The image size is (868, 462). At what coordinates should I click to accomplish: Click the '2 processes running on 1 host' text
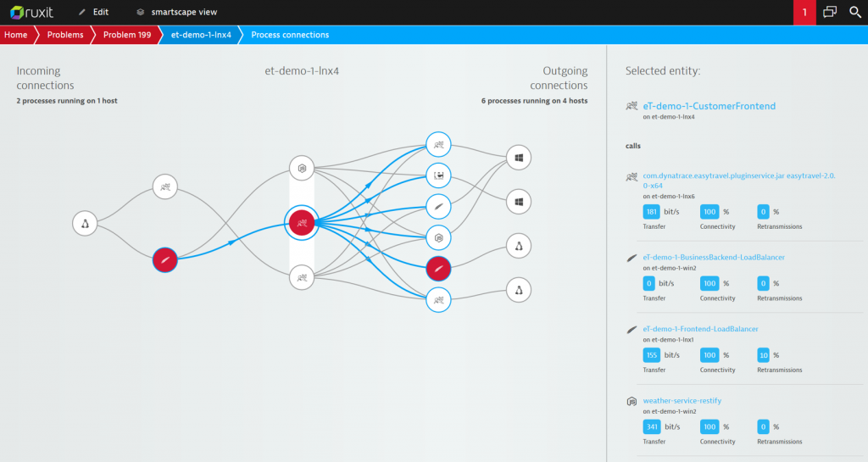click(67, 101)
